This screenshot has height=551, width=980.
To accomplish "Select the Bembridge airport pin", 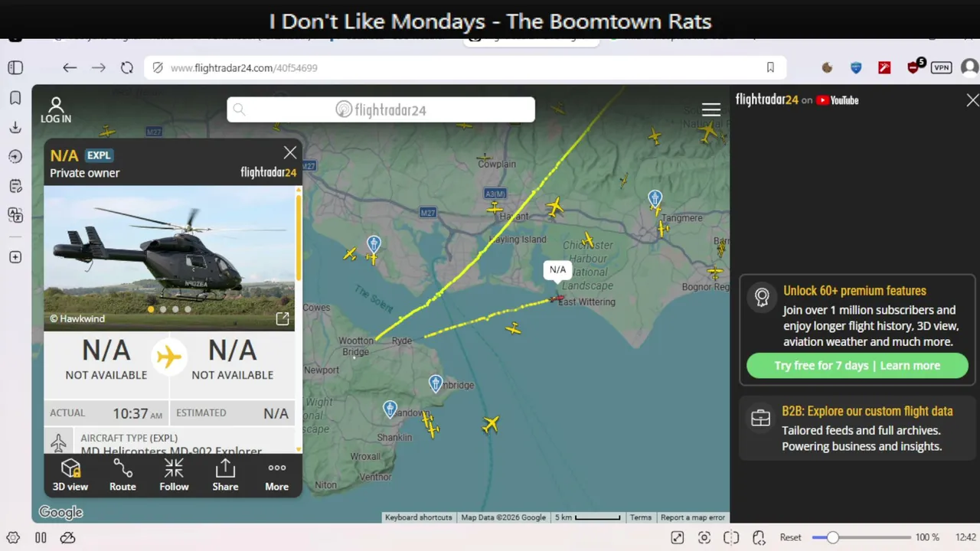I will [436, 383].
